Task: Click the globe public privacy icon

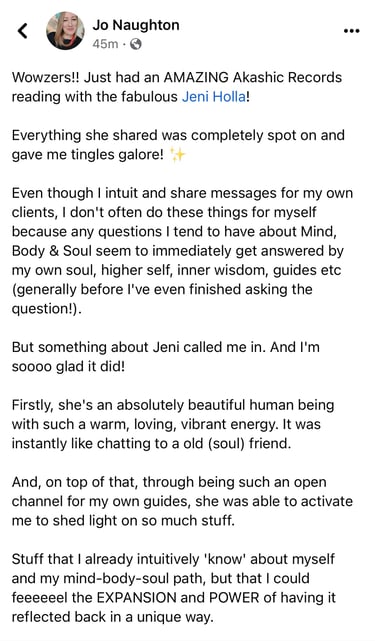Action: pyautogui.click(x=135, y=44)
